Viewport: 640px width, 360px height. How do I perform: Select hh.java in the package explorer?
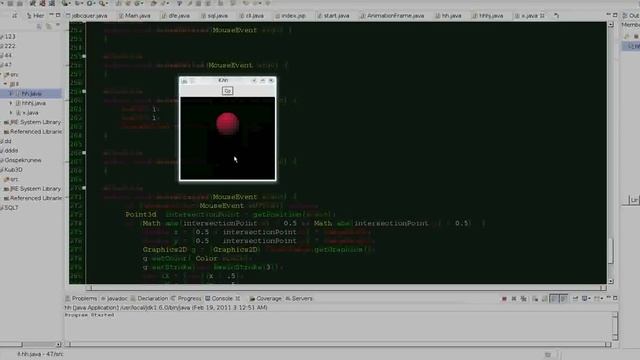click(x=31, y=93)
